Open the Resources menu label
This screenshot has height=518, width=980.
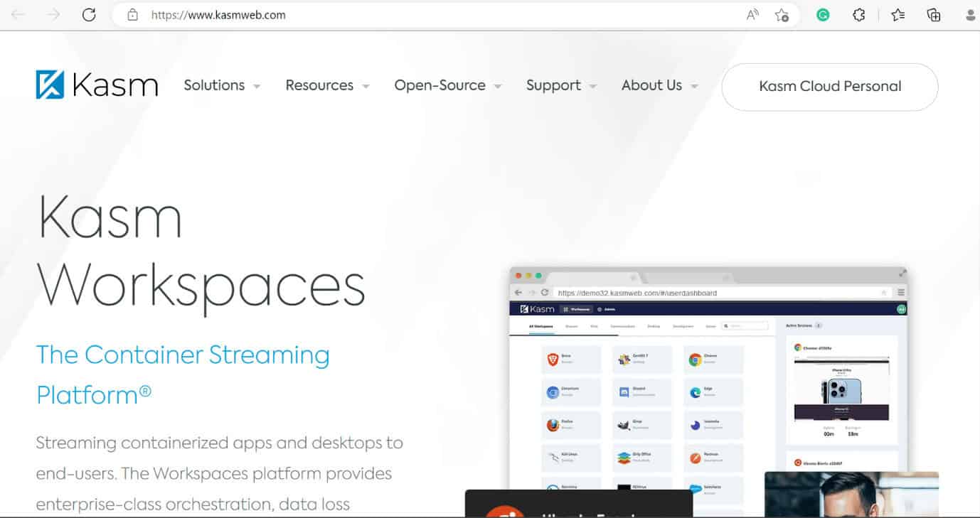319,85
